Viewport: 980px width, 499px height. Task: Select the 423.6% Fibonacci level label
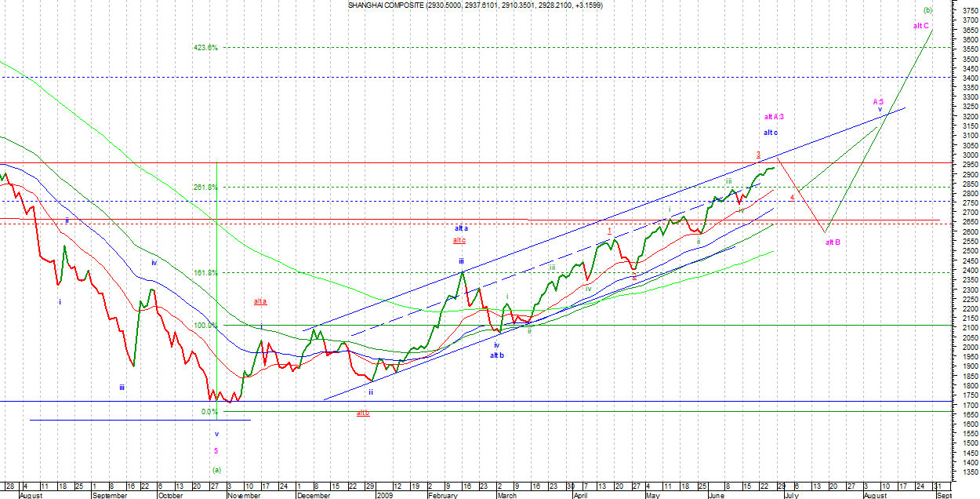[205, 47]
